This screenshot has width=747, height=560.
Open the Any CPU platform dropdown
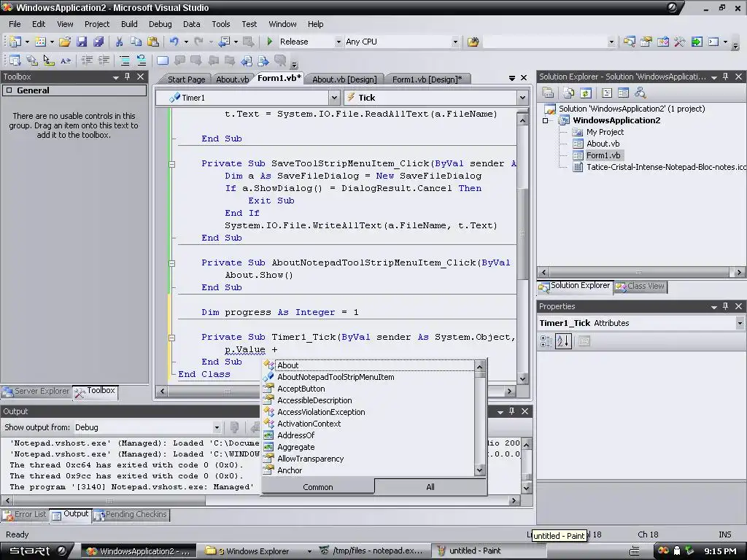click(x=455, y=42)
